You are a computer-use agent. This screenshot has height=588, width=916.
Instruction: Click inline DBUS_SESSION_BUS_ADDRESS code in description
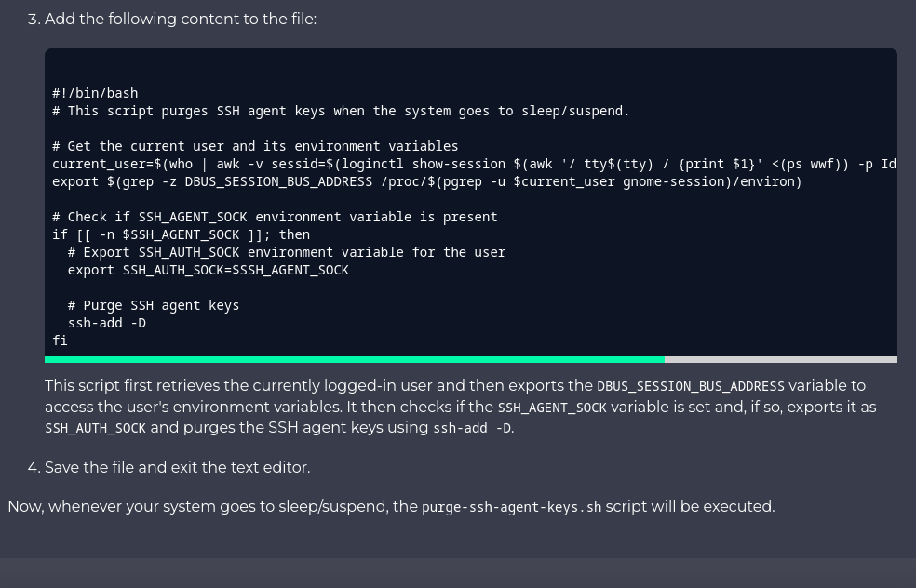[690, 386]
